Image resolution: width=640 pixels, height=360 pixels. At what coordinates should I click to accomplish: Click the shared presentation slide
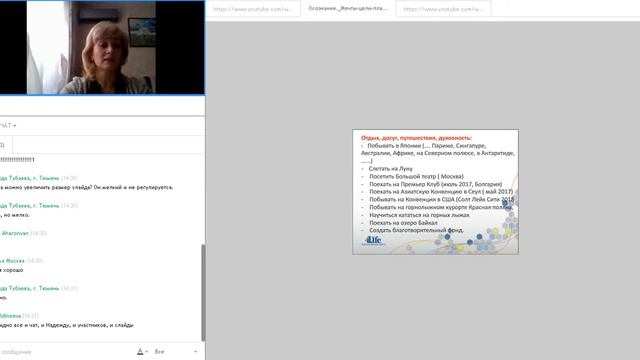coord(436,192)
